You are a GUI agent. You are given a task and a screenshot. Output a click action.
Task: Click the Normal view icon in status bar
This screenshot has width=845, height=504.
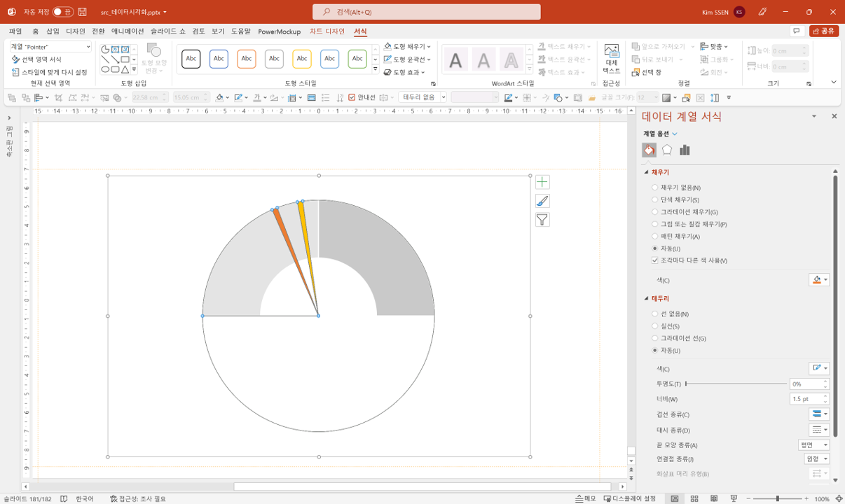click(675, 498)
